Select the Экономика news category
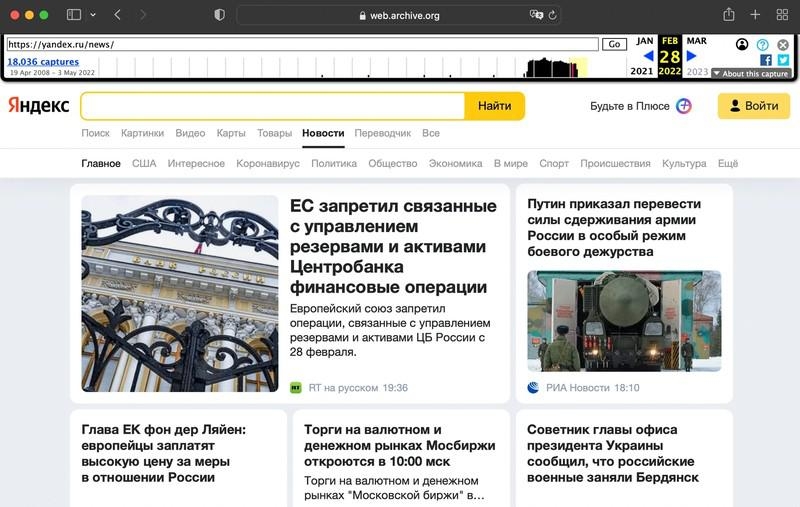 (456, 163)
